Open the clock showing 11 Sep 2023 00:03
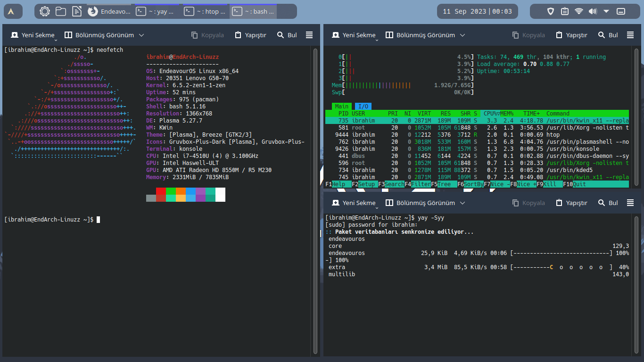 tap(478, 11)
